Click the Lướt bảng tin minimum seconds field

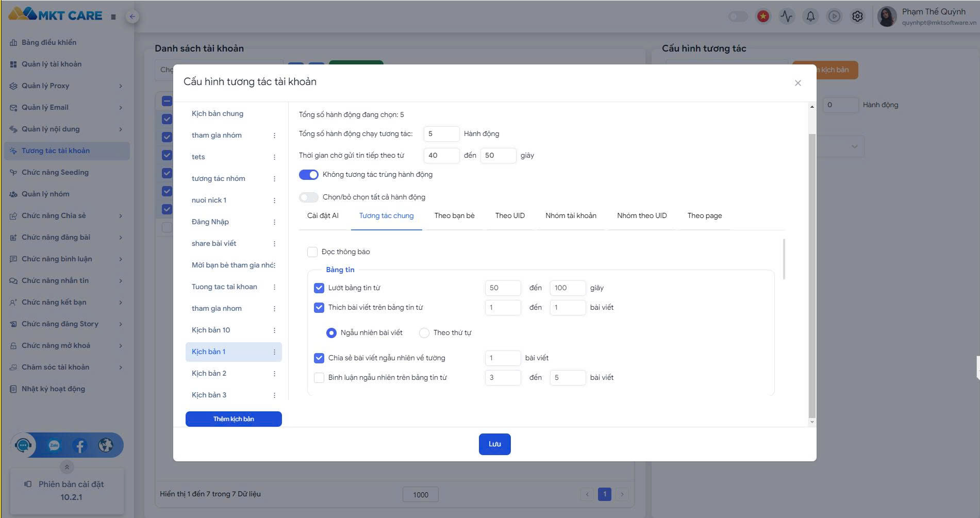[503, 288]
